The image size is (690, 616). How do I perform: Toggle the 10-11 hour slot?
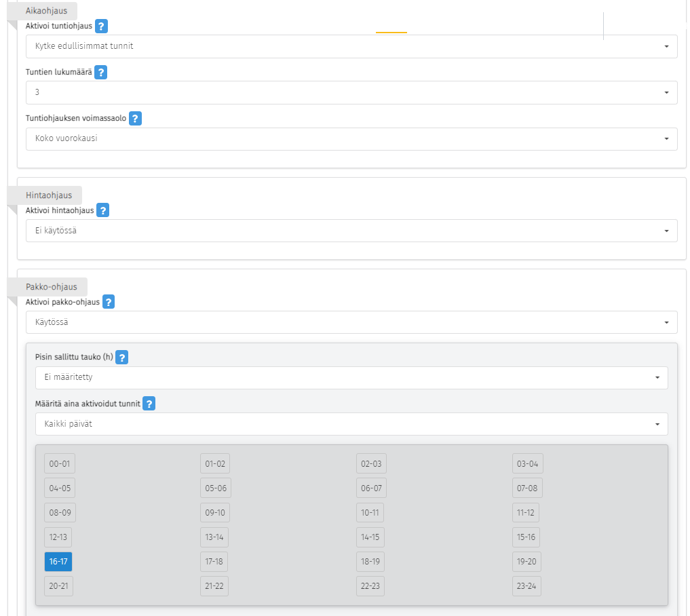(x=370, y=513)
